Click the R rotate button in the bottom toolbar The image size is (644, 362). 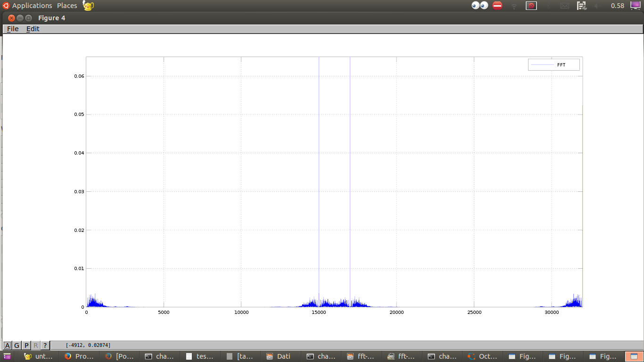pos(36,346)
